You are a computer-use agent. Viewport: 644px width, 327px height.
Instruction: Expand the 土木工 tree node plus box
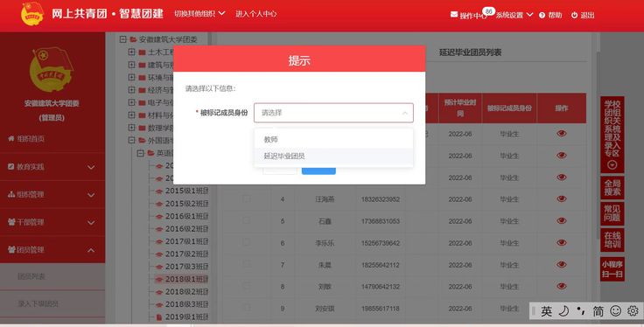(131, 52)
